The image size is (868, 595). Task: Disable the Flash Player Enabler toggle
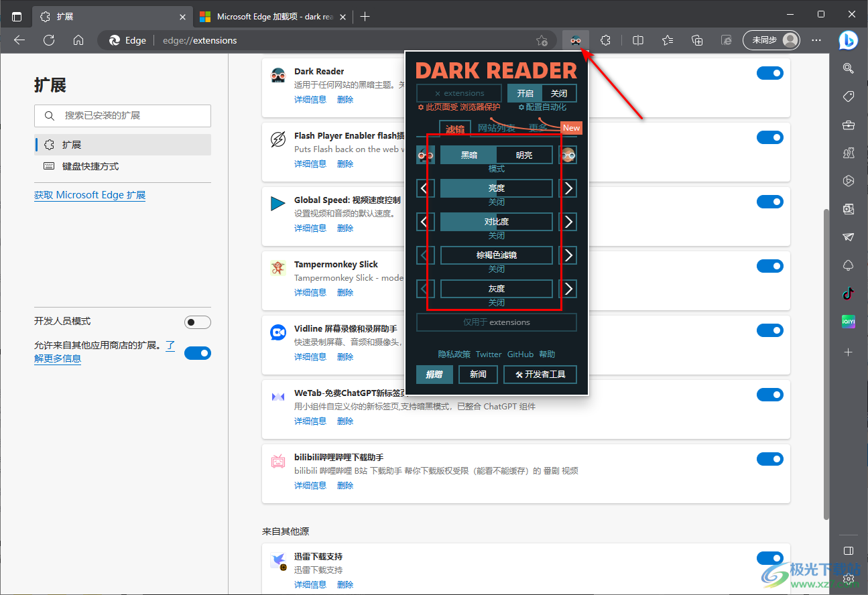[770, 137]
